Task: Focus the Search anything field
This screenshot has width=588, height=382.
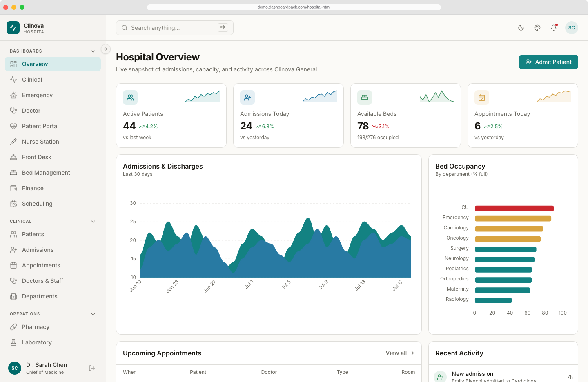Action: (175, 28)
